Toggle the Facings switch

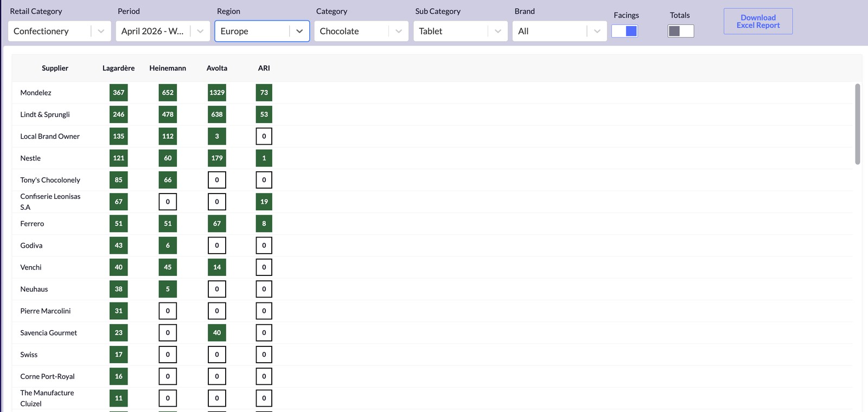624,31
